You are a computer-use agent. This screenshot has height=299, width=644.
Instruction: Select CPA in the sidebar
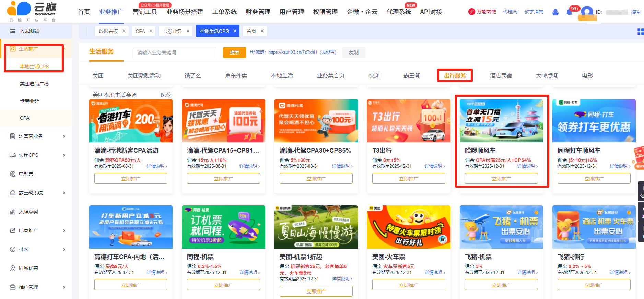(x=25, y=118)
